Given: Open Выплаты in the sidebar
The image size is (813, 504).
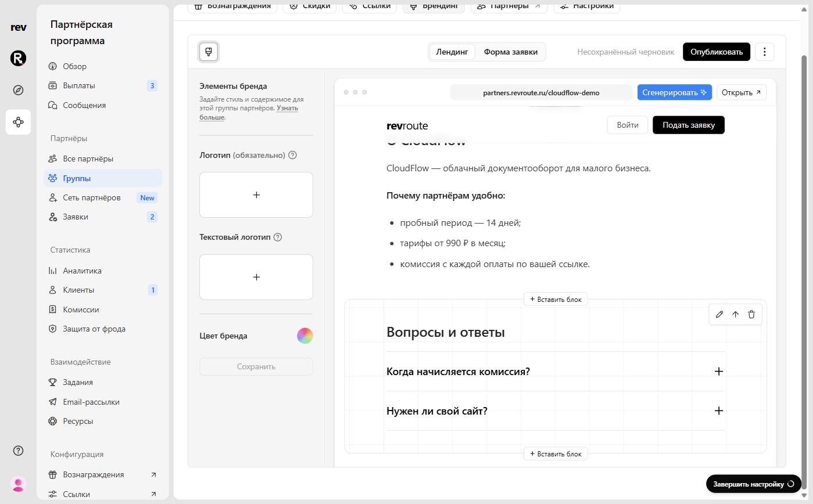Looking at the screenshot, I should coord(103,85).
